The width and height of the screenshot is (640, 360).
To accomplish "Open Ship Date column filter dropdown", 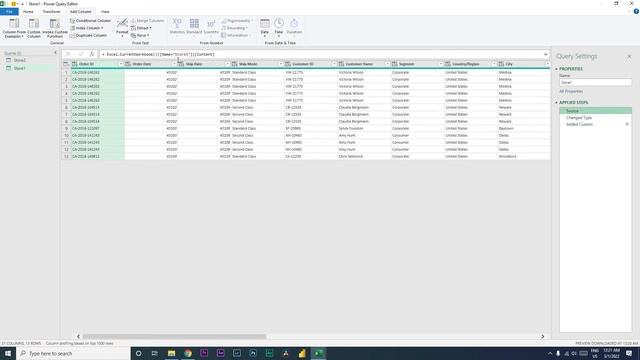I will (x=227, y=64).
